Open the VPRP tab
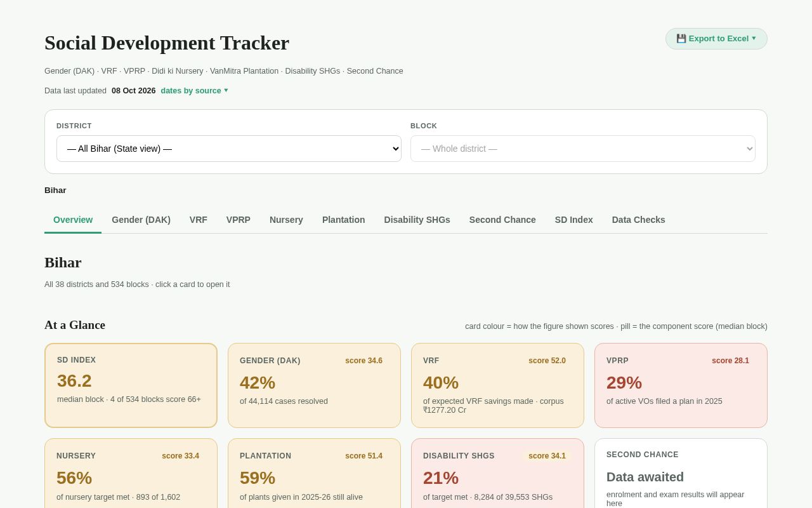The image size is (812, 508). [239, 220]
